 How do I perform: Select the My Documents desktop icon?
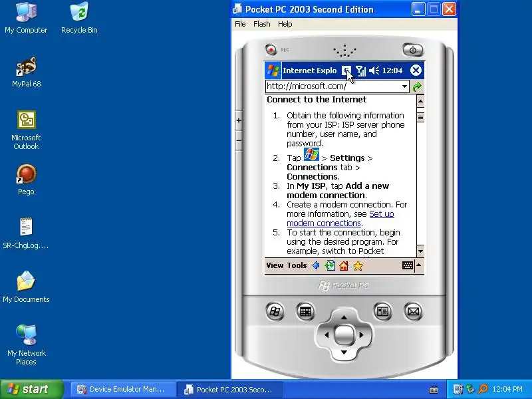click(x=26, y=287)
